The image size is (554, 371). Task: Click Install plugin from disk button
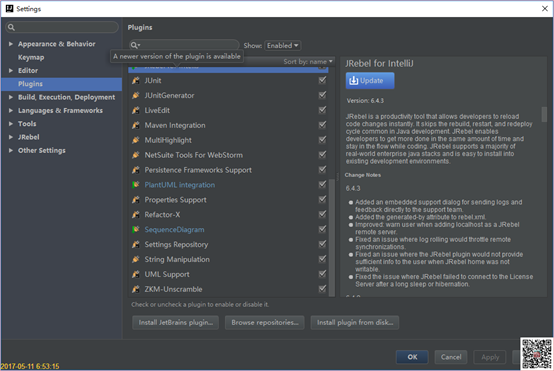click(x=355, y=322)
